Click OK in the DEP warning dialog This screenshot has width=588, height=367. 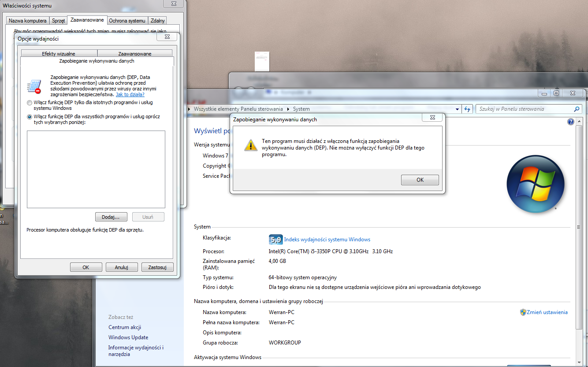[420, 180]
